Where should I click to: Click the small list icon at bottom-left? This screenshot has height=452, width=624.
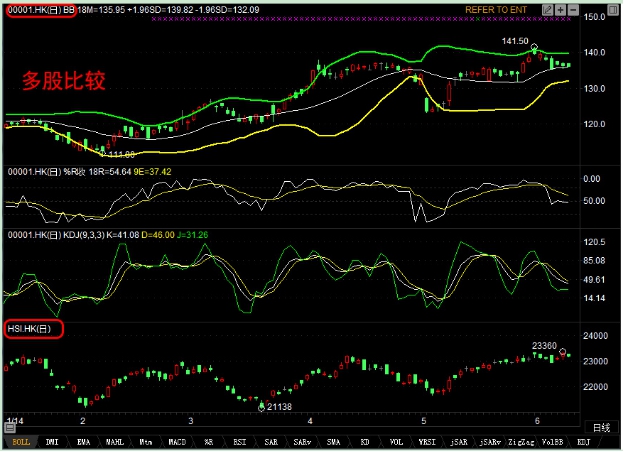point(7,426)
